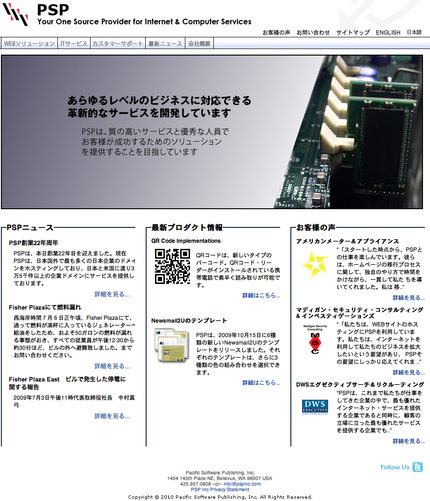This screenshot has height=501, width=430.
Task: Open the WEBソリューション menu tab
Action: point(29,44)
